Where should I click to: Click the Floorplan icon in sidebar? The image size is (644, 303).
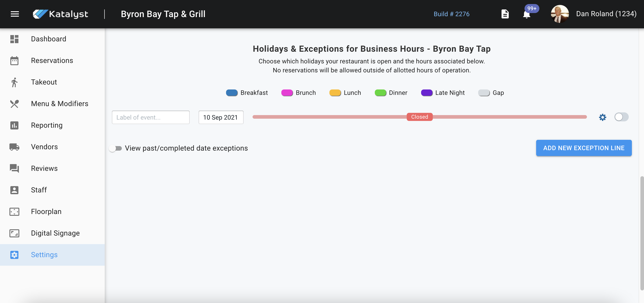click(14, 212)
